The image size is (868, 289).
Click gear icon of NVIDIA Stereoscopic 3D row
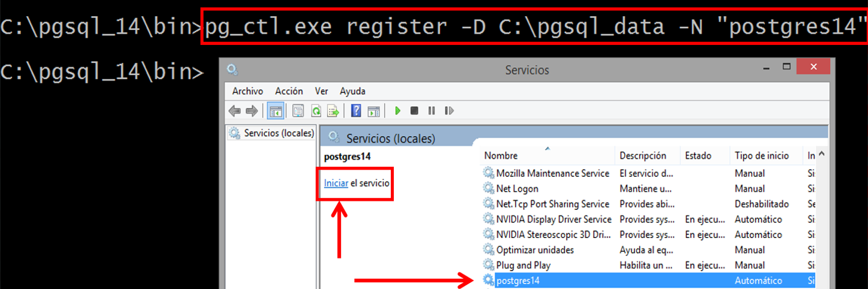[489, 234]
